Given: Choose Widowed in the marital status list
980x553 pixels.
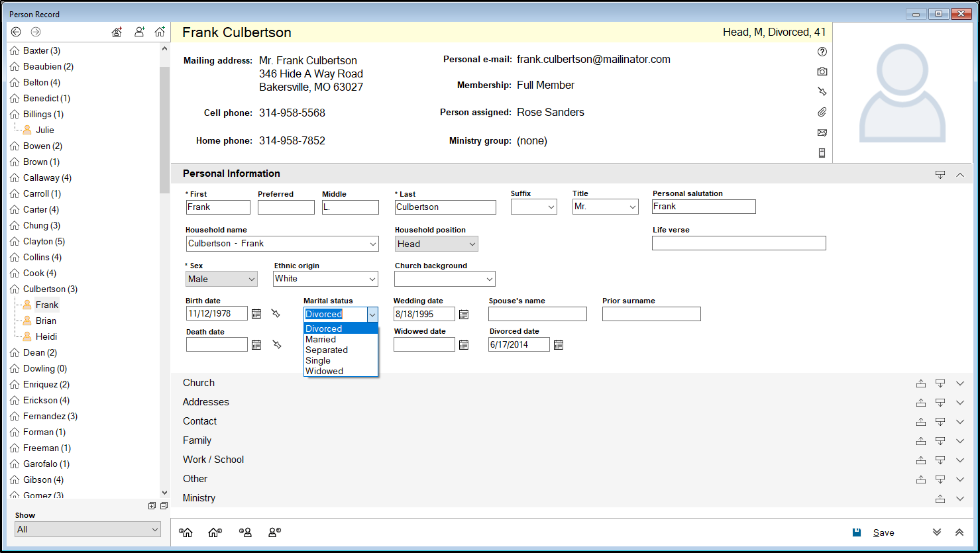Looking at the screenshot, I should pyautogui.click(x=324, y=371).
